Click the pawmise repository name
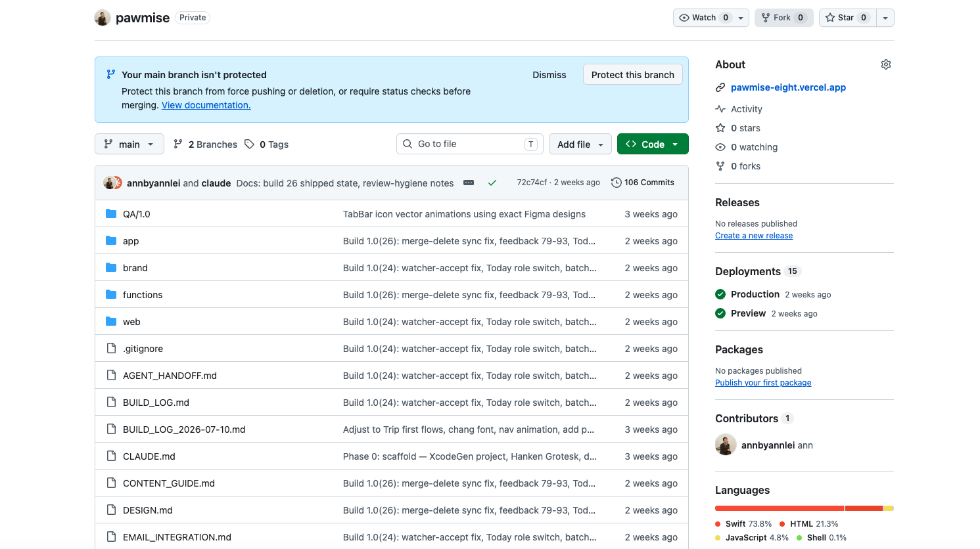The width and height of the screenshot is (980, 549). (x=143, y=18)
